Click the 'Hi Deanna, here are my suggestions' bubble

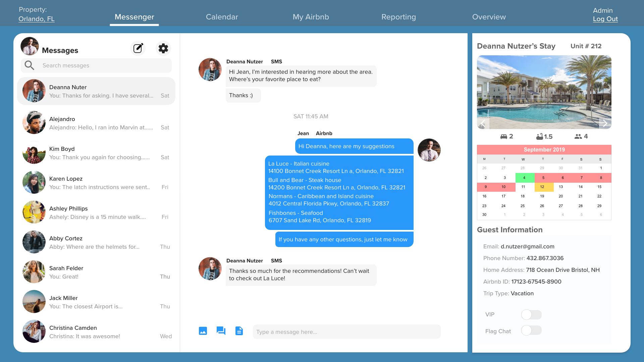[x=354, y=146]
